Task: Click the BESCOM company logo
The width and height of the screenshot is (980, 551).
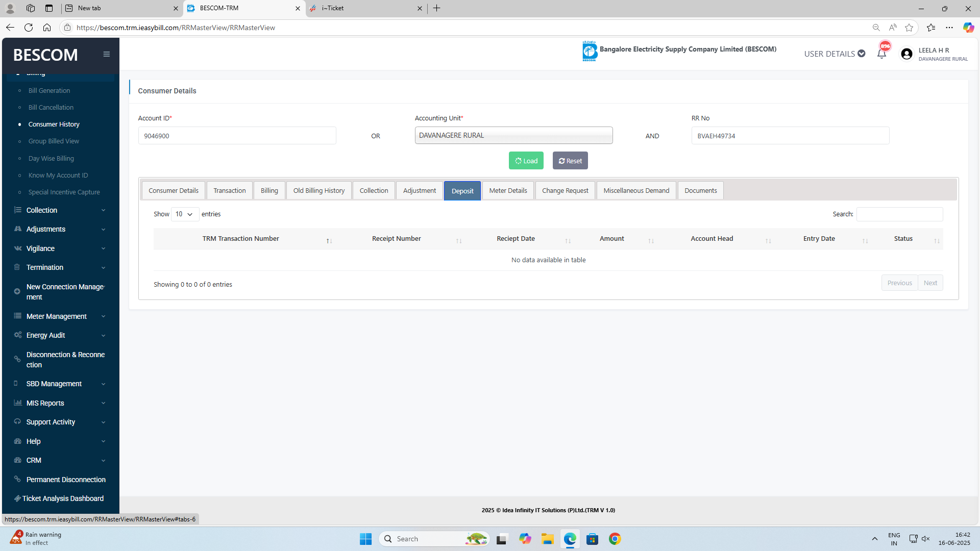Action: point(590,51)
